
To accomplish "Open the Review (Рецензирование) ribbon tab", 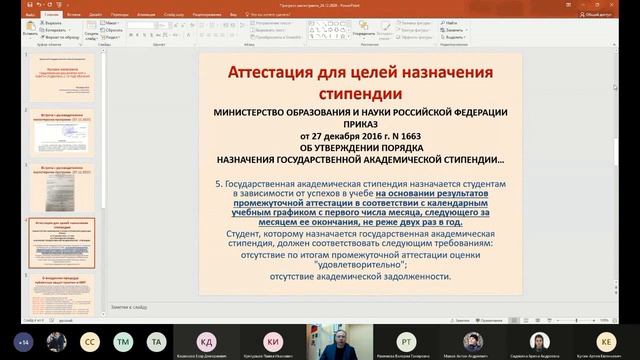I will coord(207,15).
